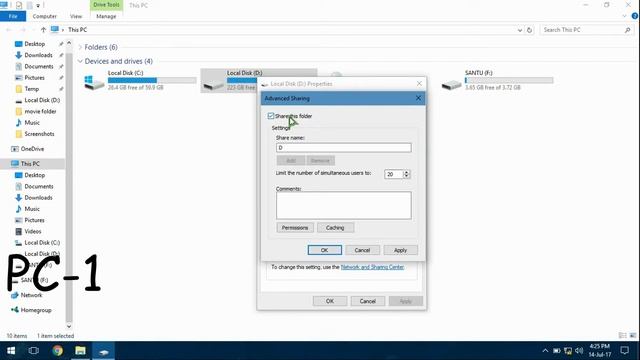Switch to large icons view button
The image size is (640, 360).
(633, 336)
